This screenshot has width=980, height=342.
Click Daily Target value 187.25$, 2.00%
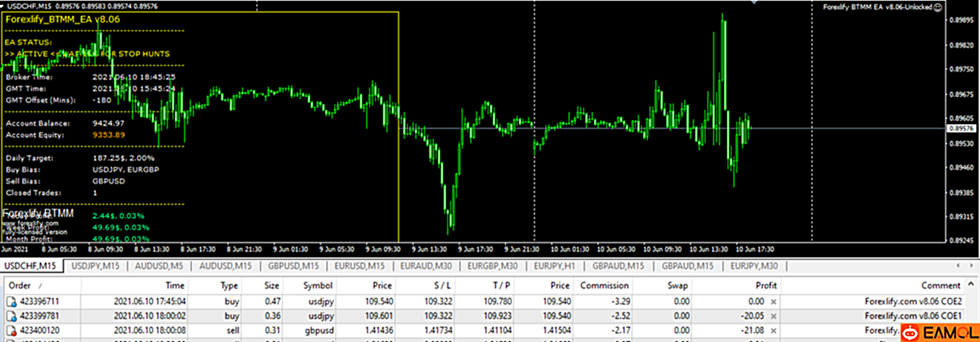(124, 158)
